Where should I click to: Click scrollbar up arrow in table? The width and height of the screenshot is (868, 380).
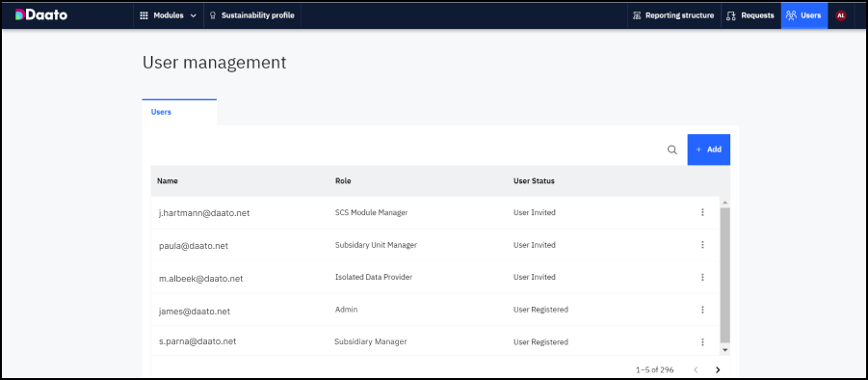pos(725,203)
